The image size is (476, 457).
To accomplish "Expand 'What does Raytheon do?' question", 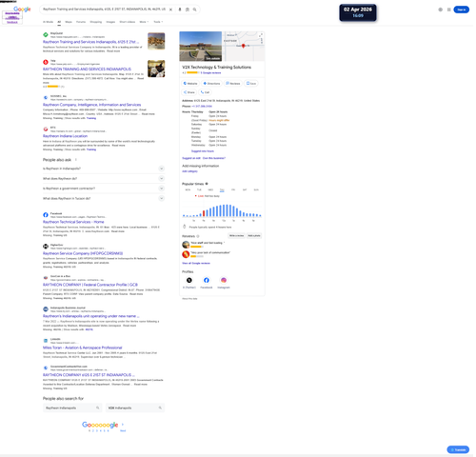I will [x=104, y=179].
